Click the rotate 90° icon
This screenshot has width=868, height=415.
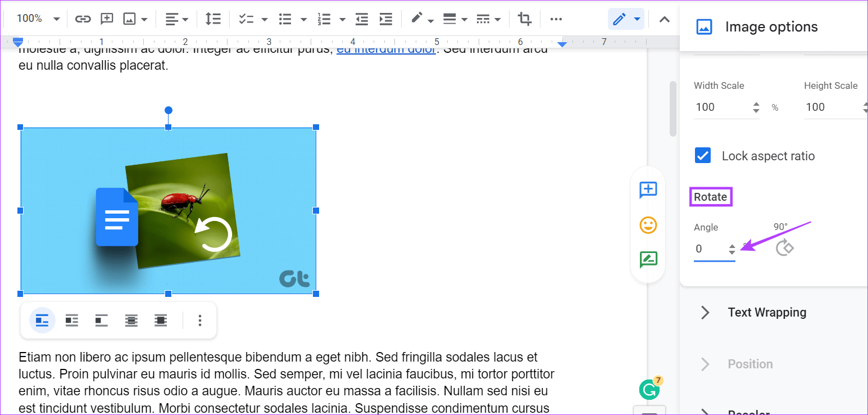point(784,246)
